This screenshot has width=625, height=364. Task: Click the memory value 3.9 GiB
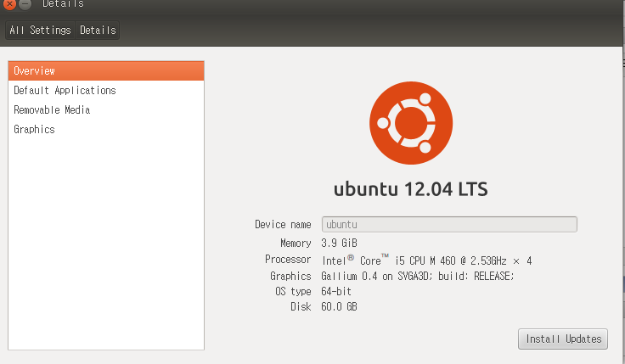[339, 243]
